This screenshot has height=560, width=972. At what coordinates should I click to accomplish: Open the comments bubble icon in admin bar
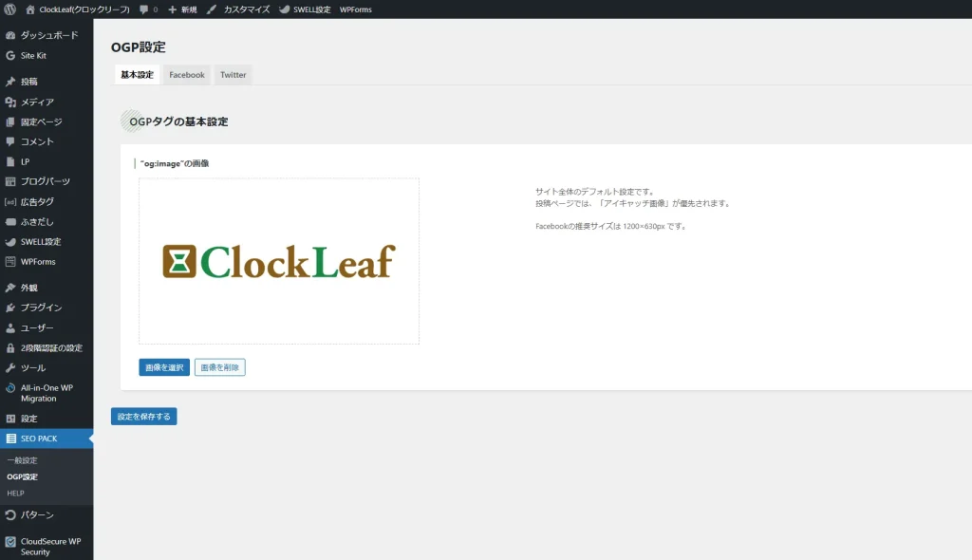[x=143, y=9]
